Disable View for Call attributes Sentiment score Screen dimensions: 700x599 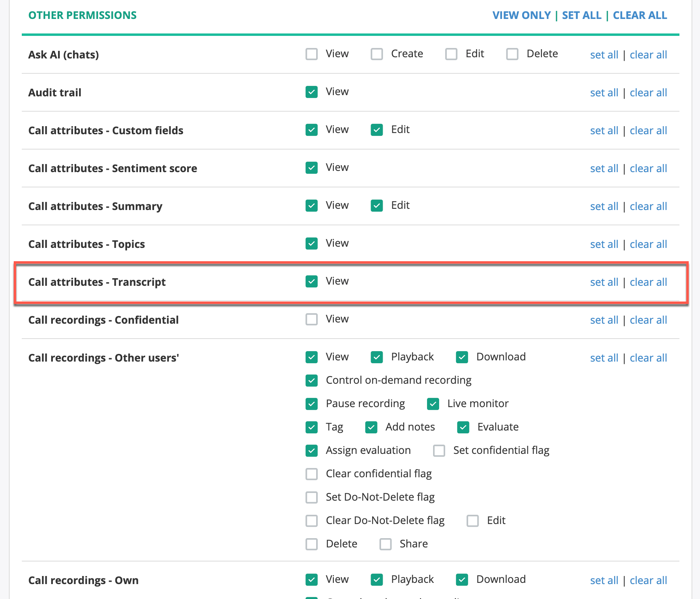311,168
